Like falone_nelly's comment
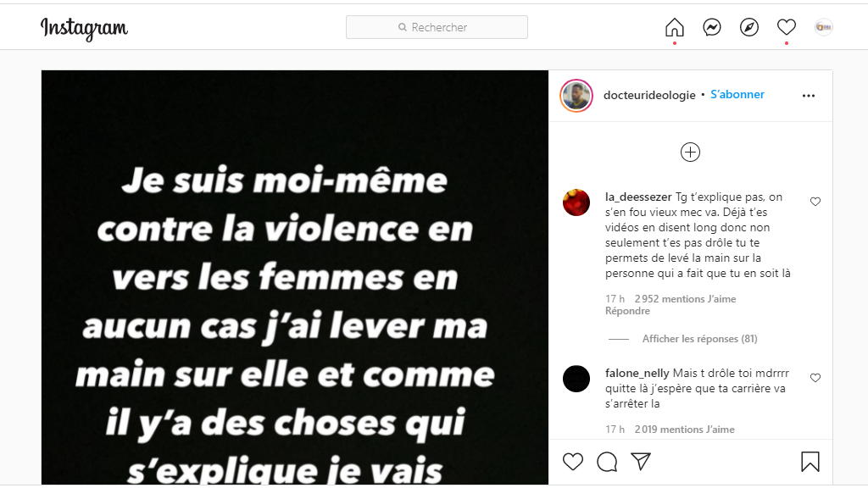This screenshot has height=488, width=868. tap(815, 378)
